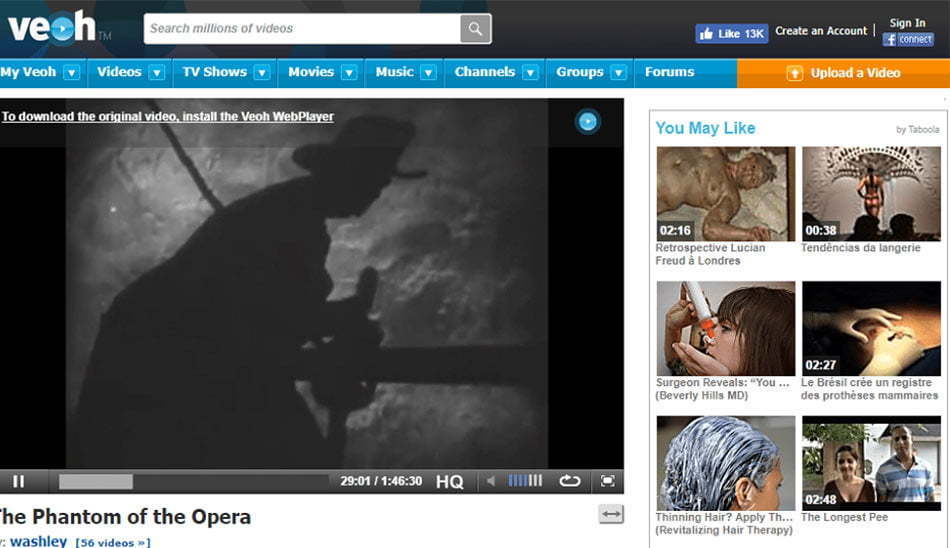Screen dimensions: 950x548
Task: Adjust the volume level bars
Action: pyautogui.click(x=525, y=481)
